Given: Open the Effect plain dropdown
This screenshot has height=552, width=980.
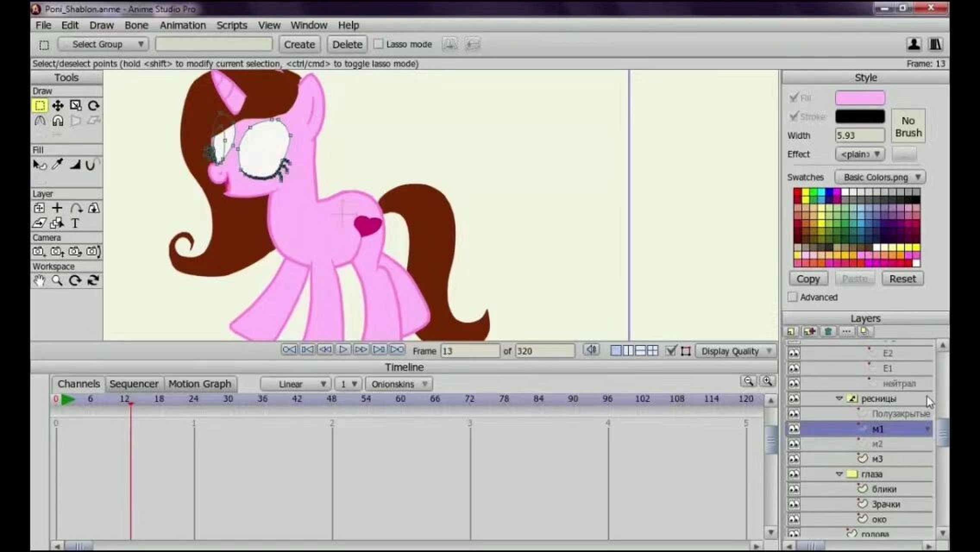Looking at the screenshot, I should tap(860, 154).
